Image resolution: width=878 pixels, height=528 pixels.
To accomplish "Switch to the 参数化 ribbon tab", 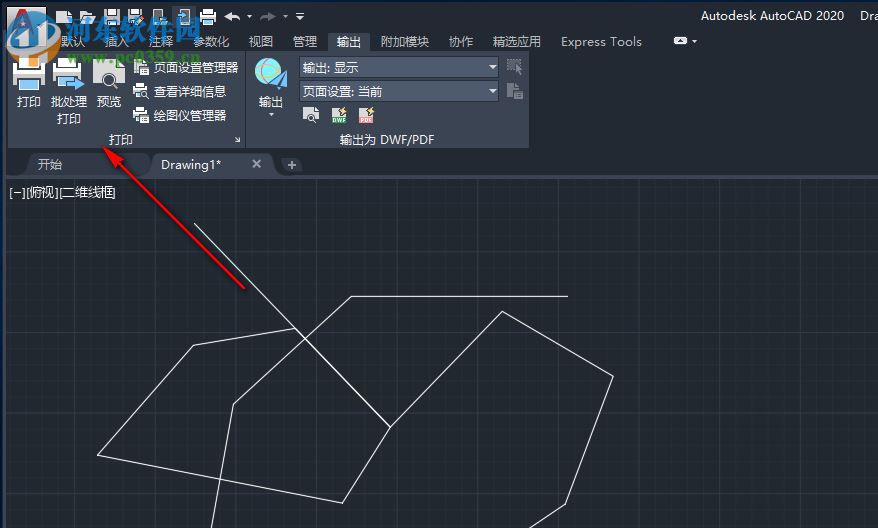I will pyautogui.click(x=211, y=41).
